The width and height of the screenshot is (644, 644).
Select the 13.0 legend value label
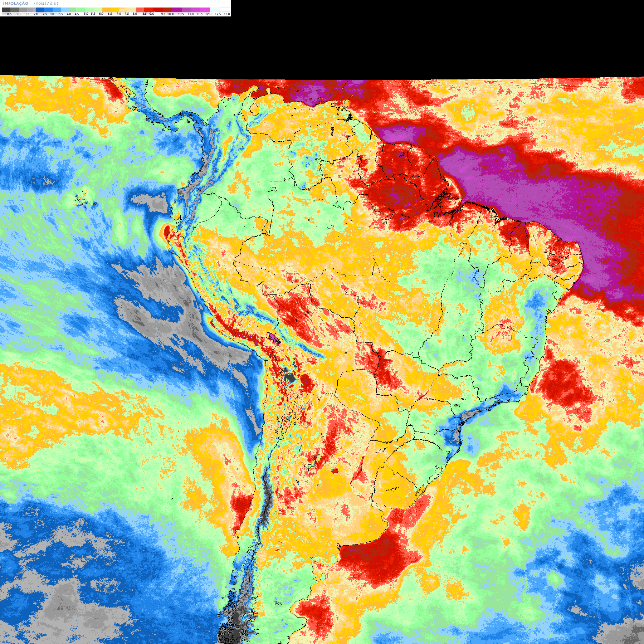coord(227,14)
